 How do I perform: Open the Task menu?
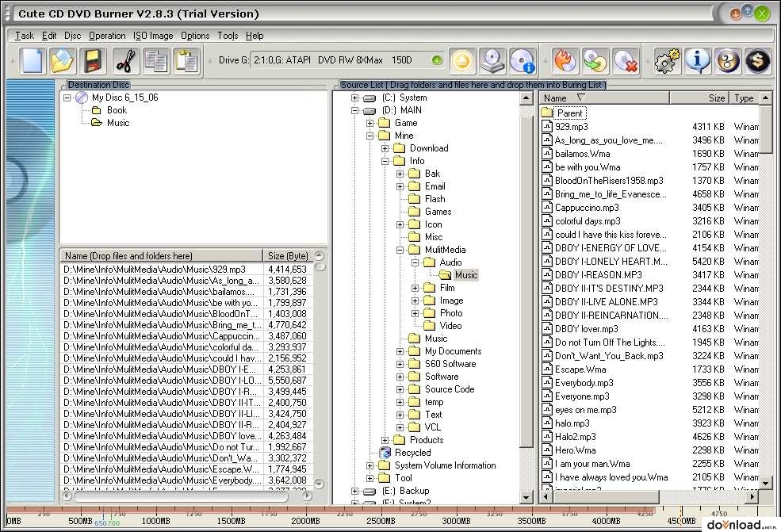(25, 36)
